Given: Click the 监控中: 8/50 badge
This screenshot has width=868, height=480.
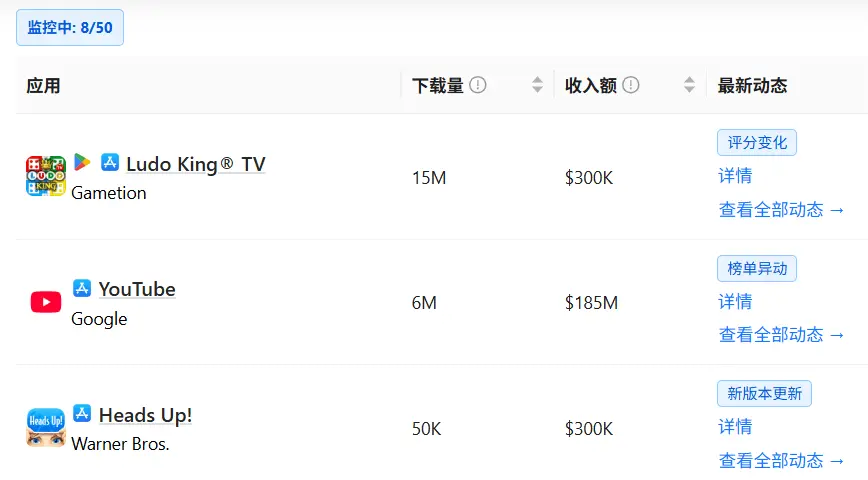Looking at the screenshot, I should [x=70, y=27].
